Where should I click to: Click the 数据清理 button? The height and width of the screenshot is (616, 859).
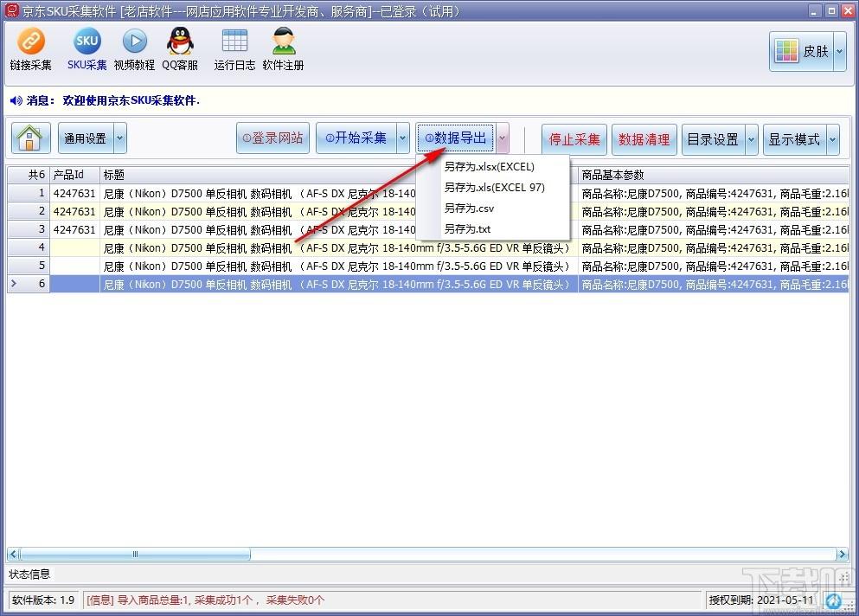coord(644,139)
